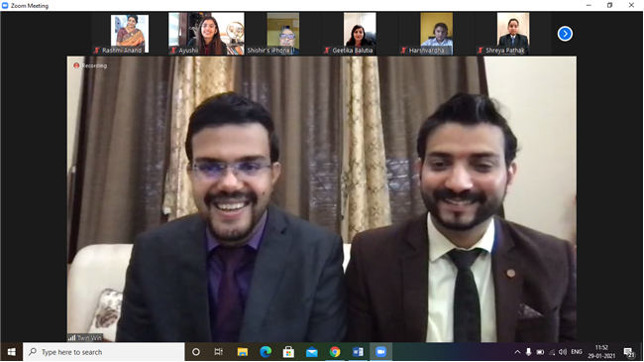644x362 pixels.
Task: Select Shreya Pathak's video thumbnail
Action: coord(513,34)
